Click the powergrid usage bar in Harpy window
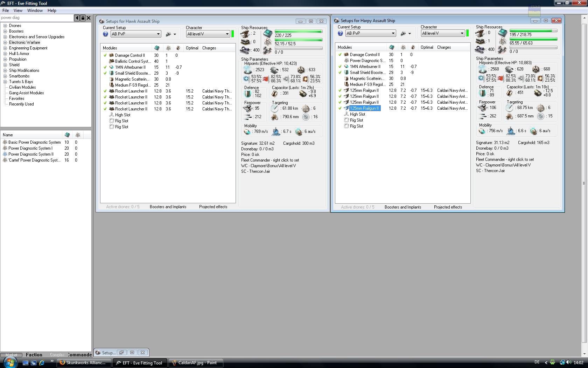Viewport: 588px width, 368px height. pos(533,39)
